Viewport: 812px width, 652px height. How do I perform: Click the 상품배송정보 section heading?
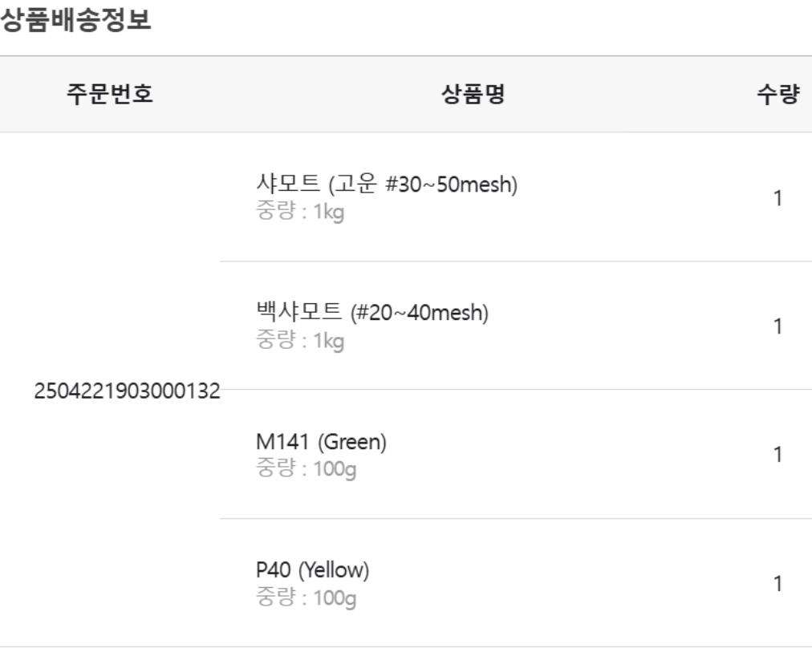(x=75, y=20)
